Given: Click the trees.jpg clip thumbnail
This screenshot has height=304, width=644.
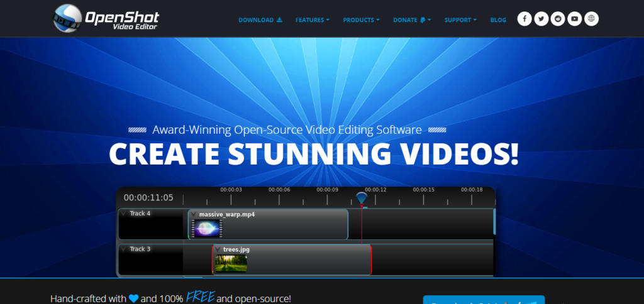Looking at the screenshot, I should coord(231,263).
